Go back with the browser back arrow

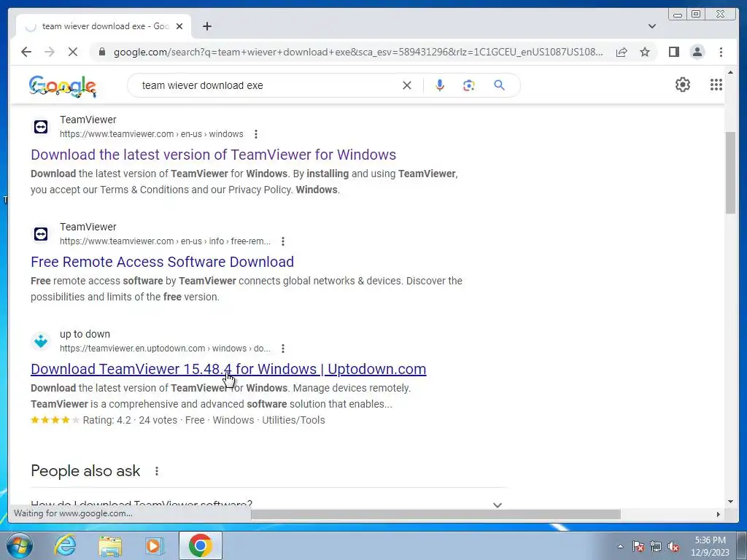point(26,52)
